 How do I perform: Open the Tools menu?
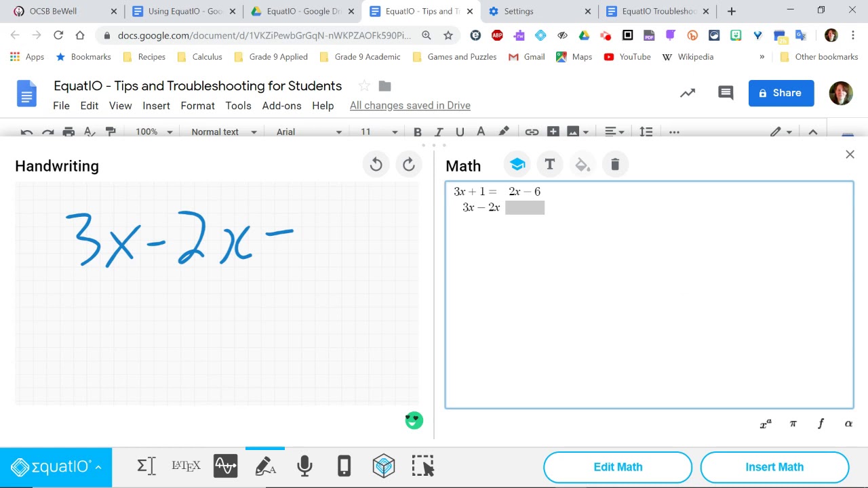pos(238,106)
